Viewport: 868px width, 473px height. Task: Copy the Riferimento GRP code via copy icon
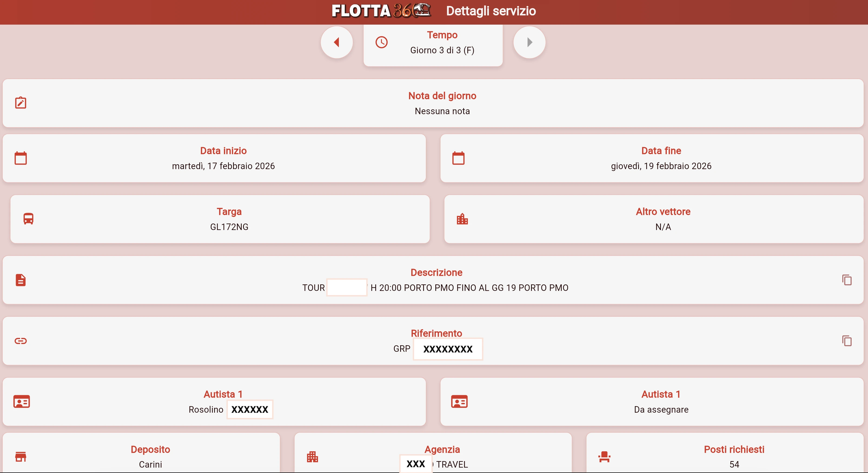click(847, 340)
